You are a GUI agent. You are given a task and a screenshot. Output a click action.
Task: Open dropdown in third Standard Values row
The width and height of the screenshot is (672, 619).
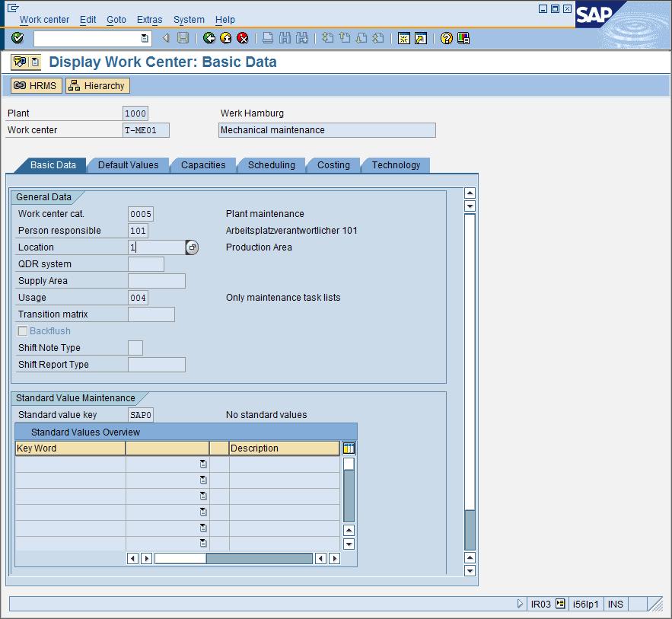203,496
